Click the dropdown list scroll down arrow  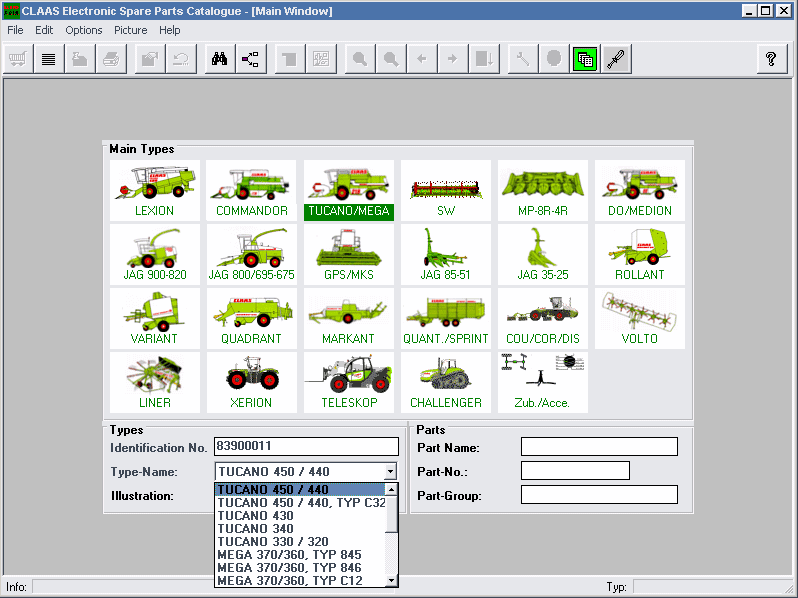pos(391,580)
